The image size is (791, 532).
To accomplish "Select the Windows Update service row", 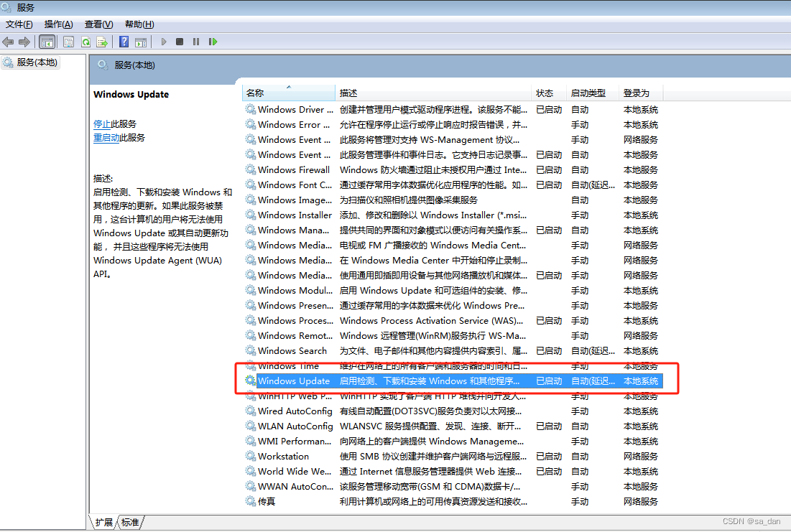I will [x=453, y=381].
